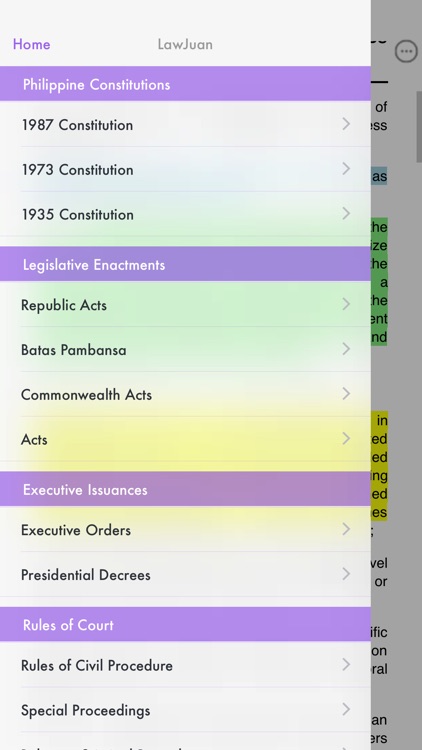Click the Legislative Enactments section header
Image resolution: width=422 pixels, height=750 pixels.
pos(185,264)
